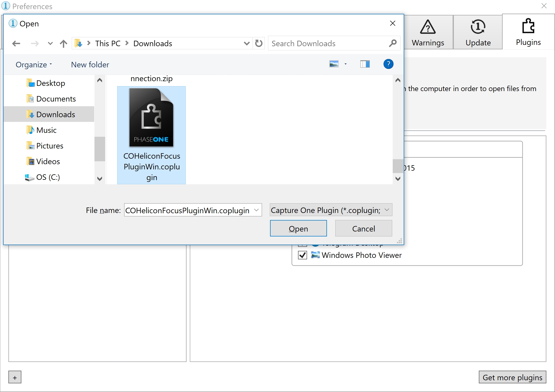Open recent locations dropdown chevron
The height and width of the screenshot is (392, 555).
tap(50, 43)
